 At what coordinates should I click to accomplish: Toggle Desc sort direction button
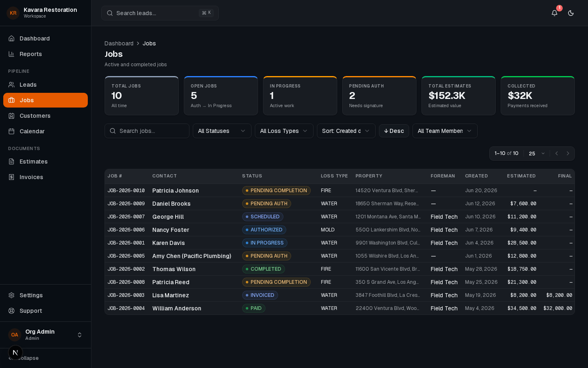click(x=394, y=131)
